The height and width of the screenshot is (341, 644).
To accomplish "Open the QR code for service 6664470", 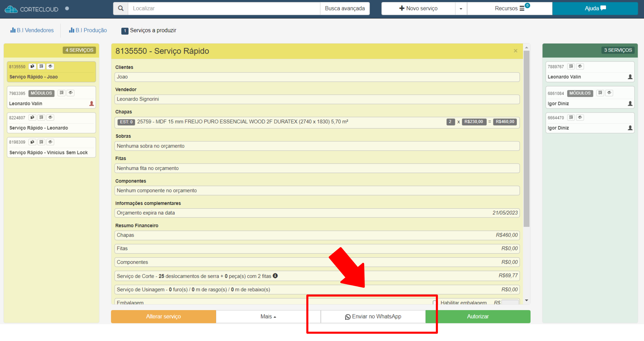I will 571,117.
